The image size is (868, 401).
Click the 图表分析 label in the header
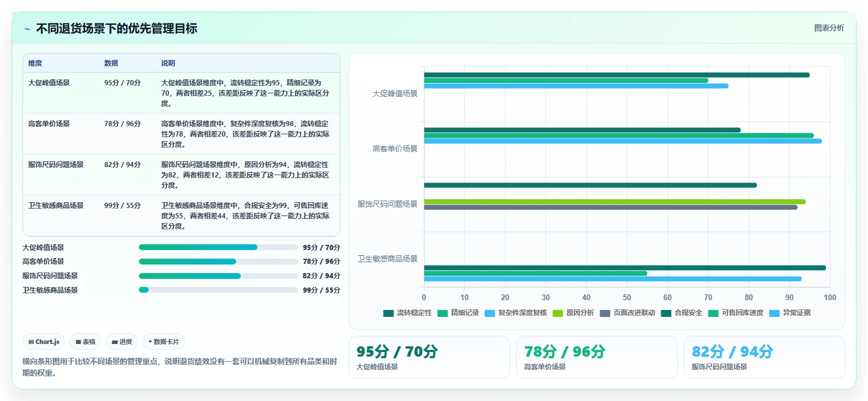(829, 28)
